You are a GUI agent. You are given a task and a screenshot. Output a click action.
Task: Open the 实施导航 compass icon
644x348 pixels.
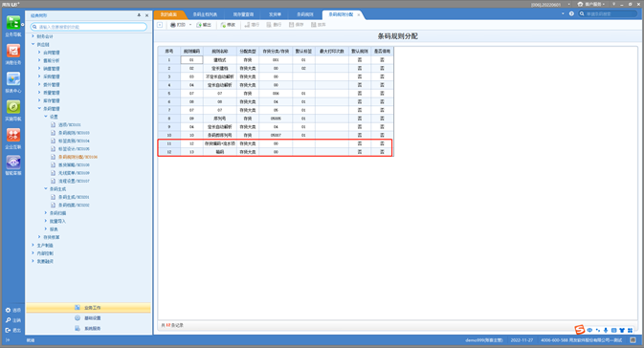13,107
